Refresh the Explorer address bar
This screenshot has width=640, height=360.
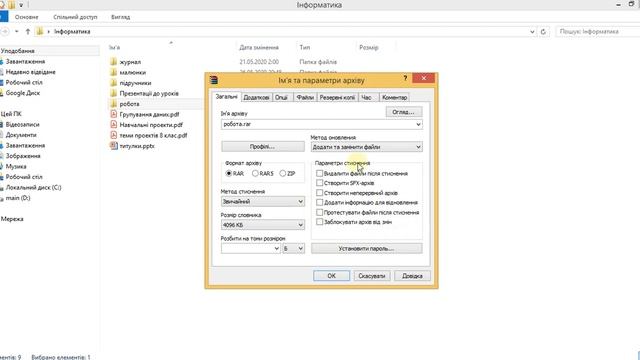click(543, 31)
